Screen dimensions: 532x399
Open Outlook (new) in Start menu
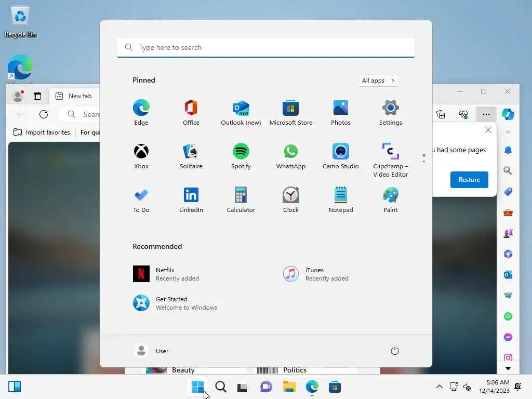[x=241, y=113]
